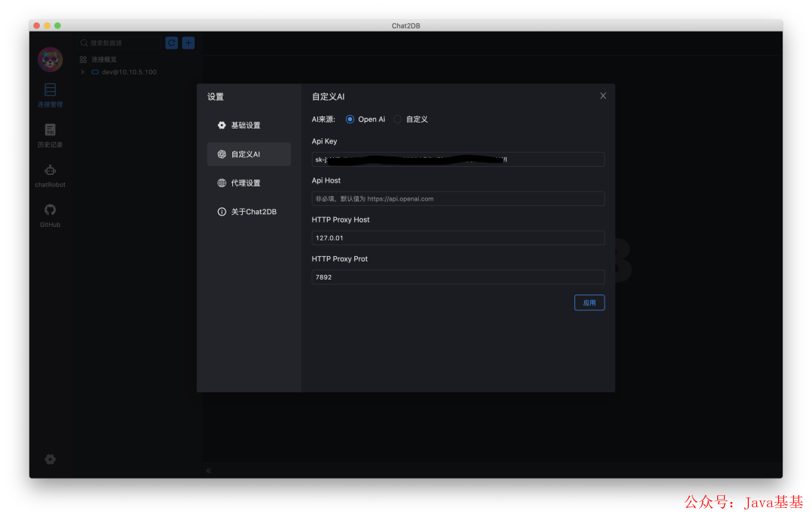The image size is (812, 517).
Task: Select the Open Ai radio button
Action: coord(350,119)
